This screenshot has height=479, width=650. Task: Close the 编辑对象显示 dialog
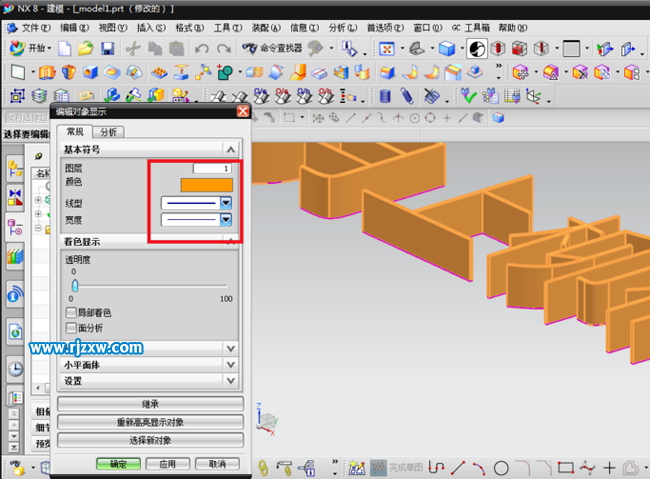click(243, 111)
